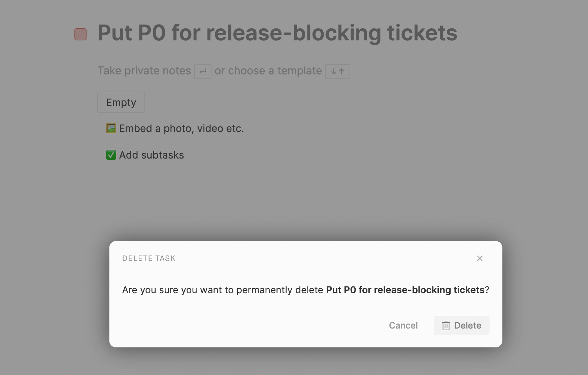Click the Enter key icon after private notes
The height and width of the screenshot is (375, 588).
pos(203,71)
